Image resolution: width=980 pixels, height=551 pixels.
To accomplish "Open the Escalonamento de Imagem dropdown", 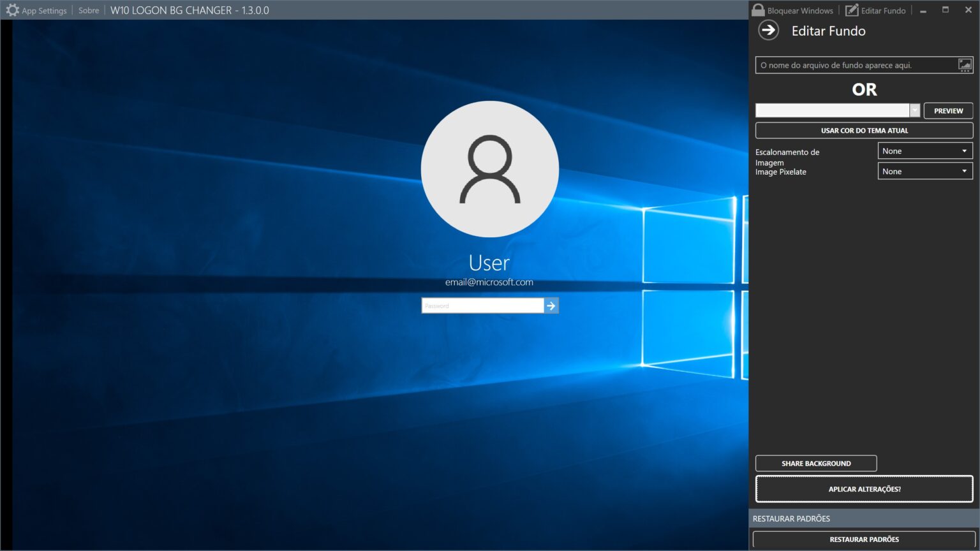I will click(x=924, y=151).
